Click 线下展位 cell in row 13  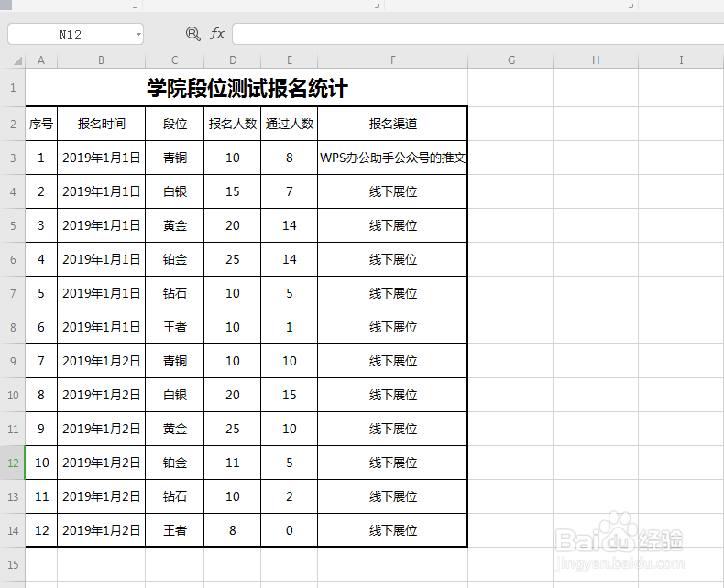392,496
